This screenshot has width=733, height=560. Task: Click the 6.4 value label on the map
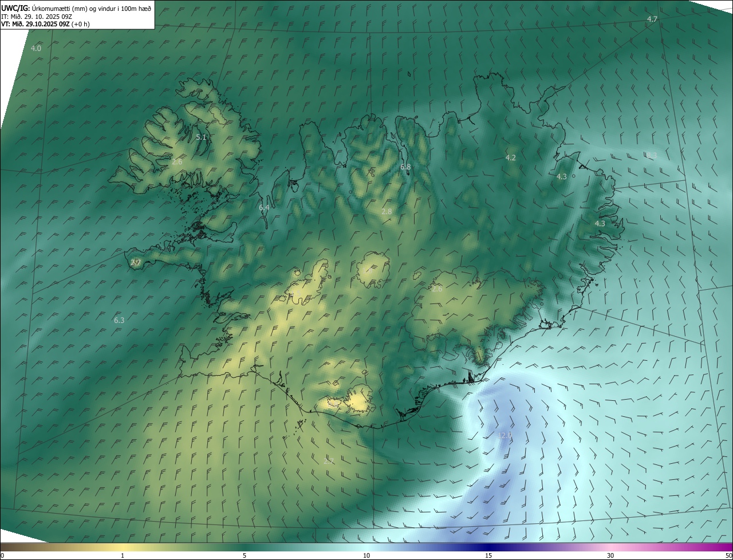[264, 208]
